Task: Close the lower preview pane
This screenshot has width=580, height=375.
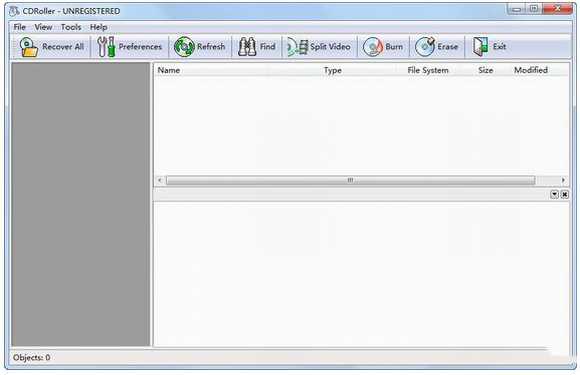Action: pyautogui.click(x=564, y=194)
